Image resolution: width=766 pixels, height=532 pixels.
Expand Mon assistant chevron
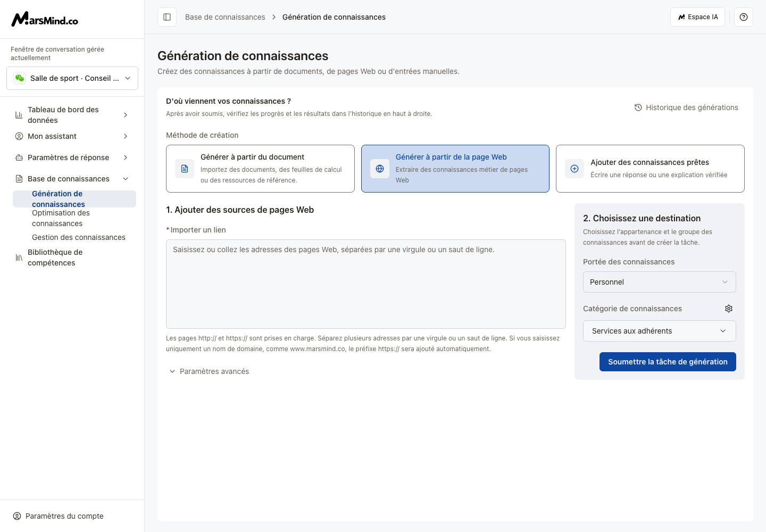click(126, 136)
